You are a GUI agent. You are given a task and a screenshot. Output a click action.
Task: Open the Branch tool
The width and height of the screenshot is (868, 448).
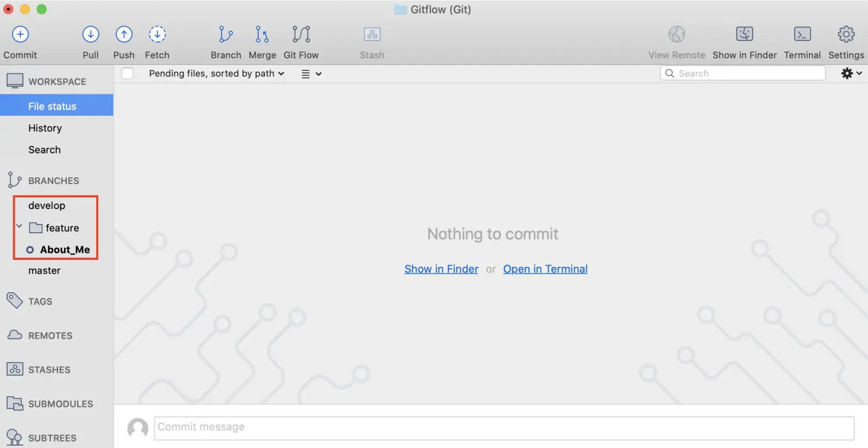pos(226,35)
